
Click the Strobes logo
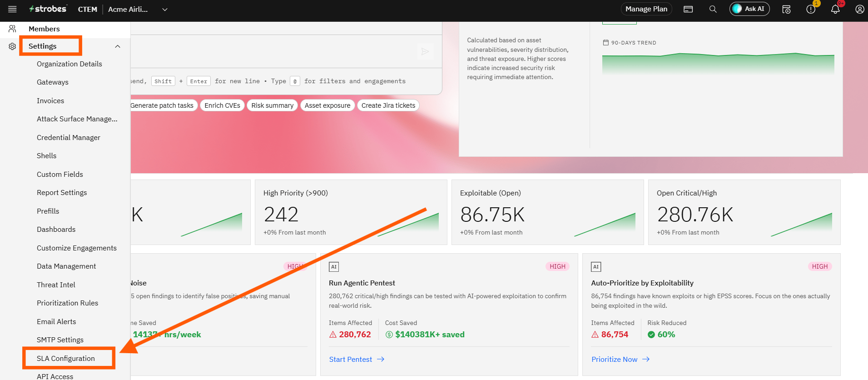tap(48, 9)
